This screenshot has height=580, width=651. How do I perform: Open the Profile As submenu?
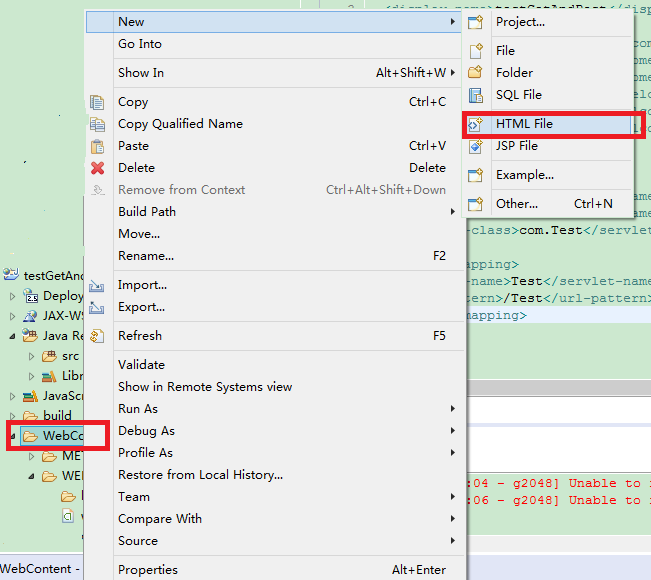click(274, 453)
